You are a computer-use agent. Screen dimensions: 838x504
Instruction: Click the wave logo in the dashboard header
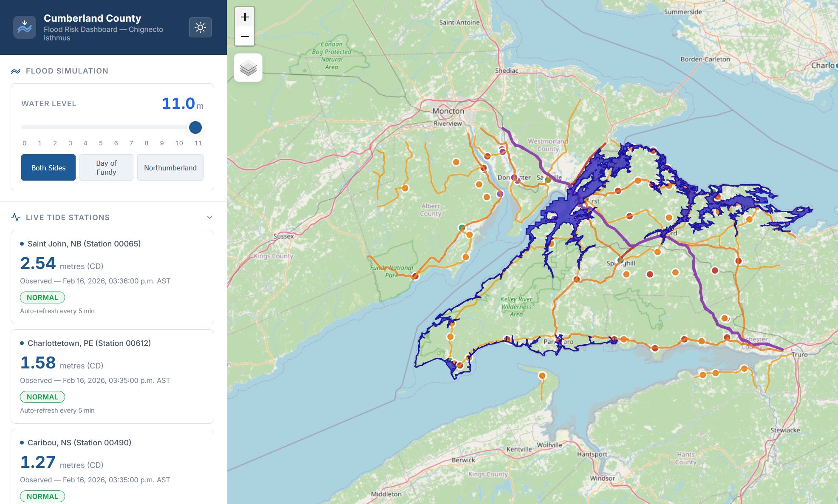(x=25, y=27)
